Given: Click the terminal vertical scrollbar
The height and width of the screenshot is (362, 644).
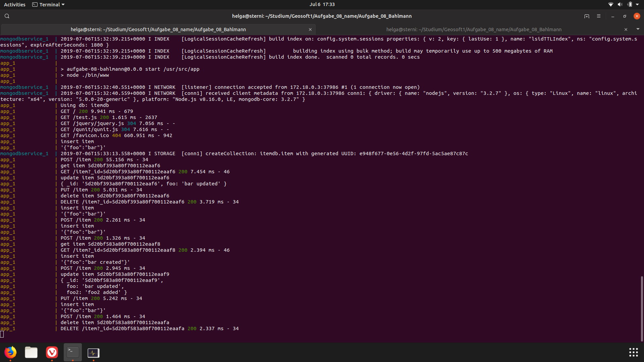Looking at the screenshot, I should (x=642, y=308).
